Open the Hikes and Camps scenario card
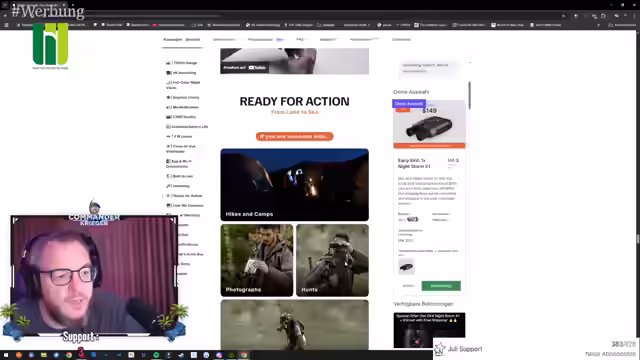This screenshot has width=640, height=360. (x=294, y=185)
